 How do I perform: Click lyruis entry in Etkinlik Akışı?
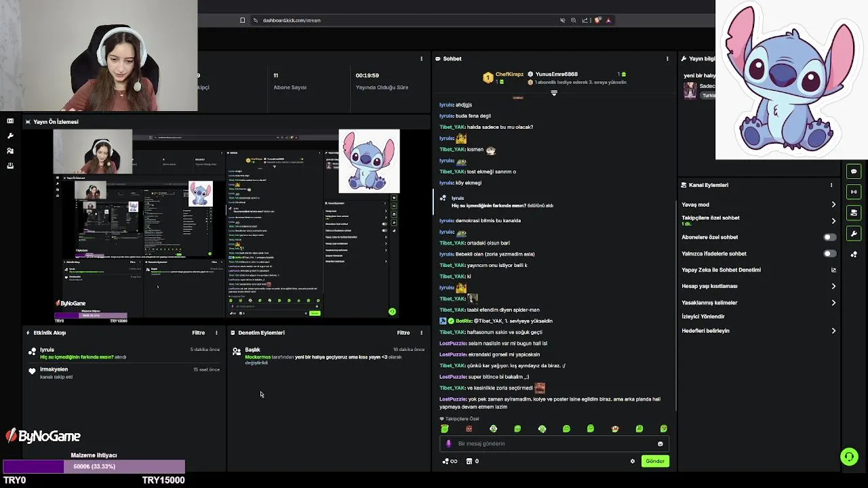click(123, 353)
